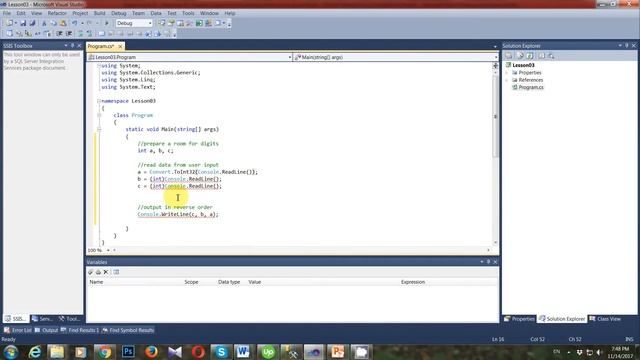Click the Paste icon in the toolbar
Image resolution: width=640 pixels, height=360 pixels.
[63, 23]
